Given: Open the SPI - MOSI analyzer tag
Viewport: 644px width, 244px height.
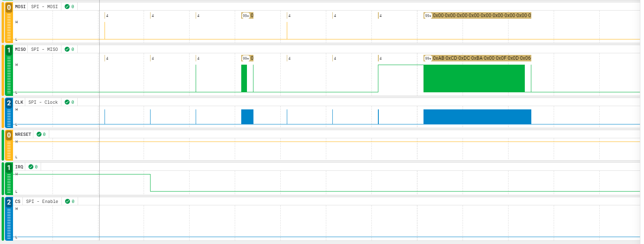Looking at the screenshot, I should [44, 7].
